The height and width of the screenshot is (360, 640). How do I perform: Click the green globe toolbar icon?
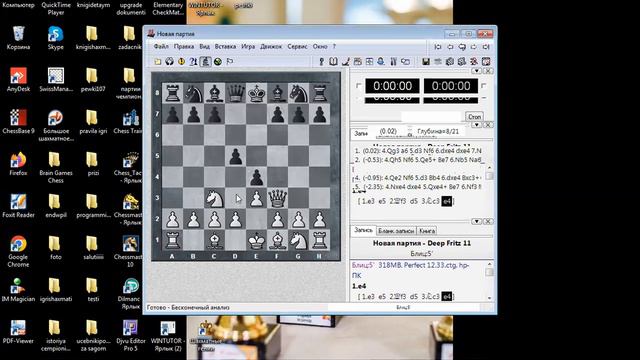pyautogui.click(x=218, y=62)
